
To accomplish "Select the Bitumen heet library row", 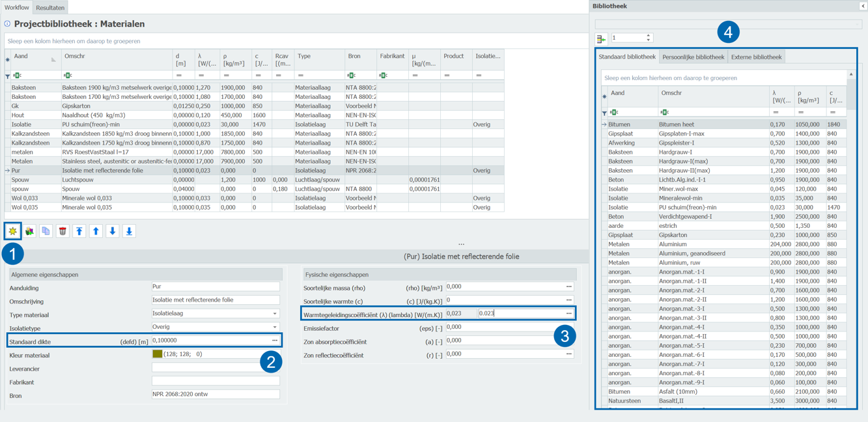I will (677, 124).
